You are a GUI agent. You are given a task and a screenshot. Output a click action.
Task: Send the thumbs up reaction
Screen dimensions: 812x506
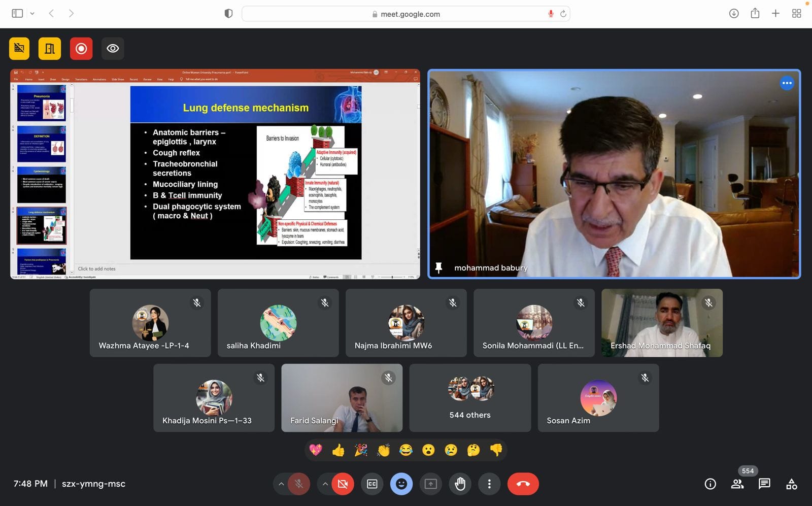[338, 450]
